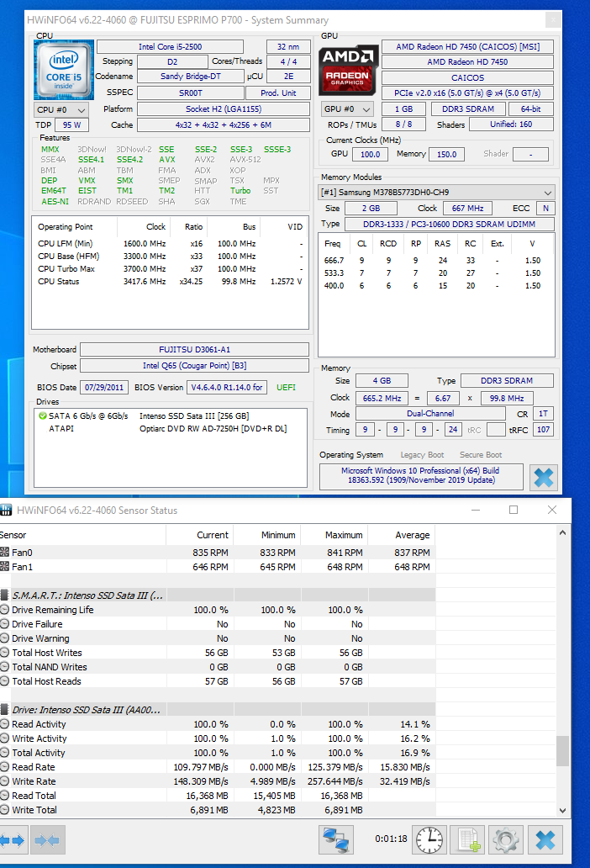The height and width of the screenshot is (868, 590).
Task: Select the Write Total sensor row
Action: pyautogui.click(x=218, y=810)
